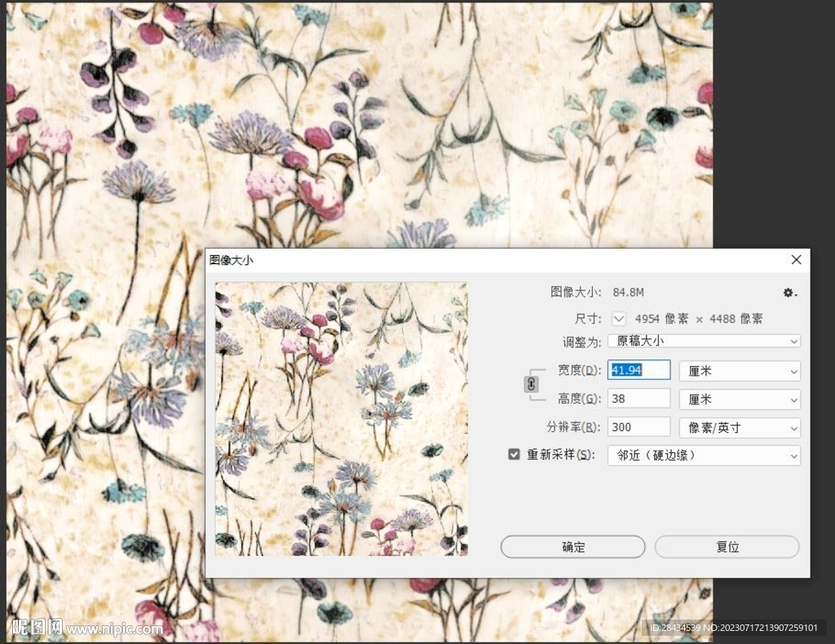
Task: Open the height unit 厘米 dropdown
Action: (740, 399)
